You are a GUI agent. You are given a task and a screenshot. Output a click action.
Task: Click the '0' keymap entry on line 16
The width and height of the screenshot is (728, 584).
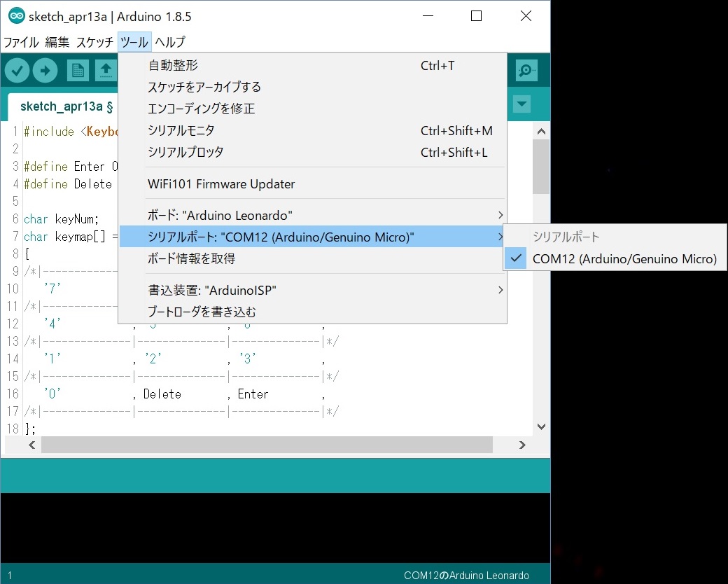(x=52, y=394)
